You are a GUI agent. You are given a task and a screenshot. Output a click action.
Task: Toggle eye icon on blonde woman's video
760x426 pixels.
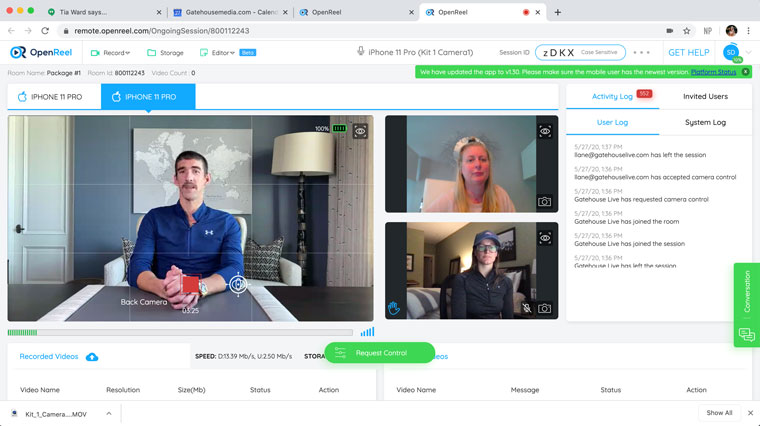click(x=545, y=131)
